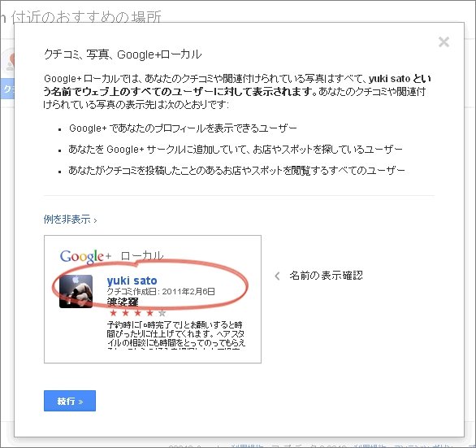Select the blue tab at left edge

(7, 89)
